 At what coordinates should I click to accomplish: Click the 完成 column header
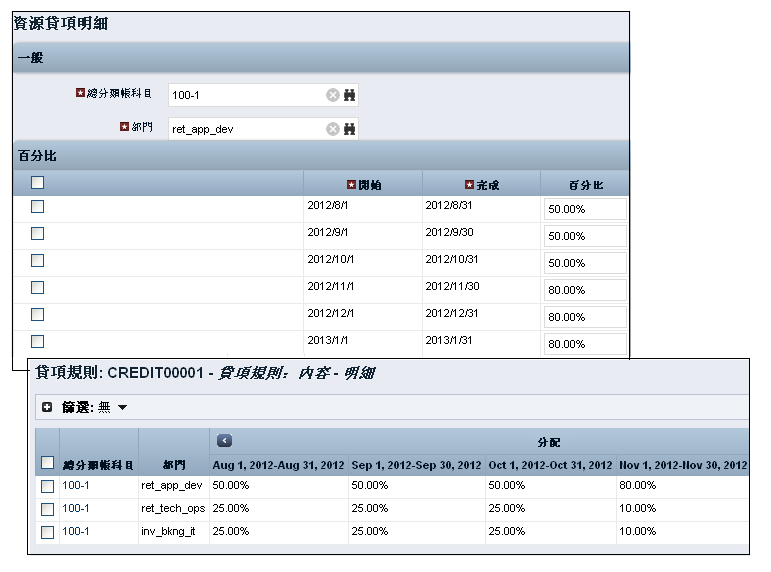point(481,184)
